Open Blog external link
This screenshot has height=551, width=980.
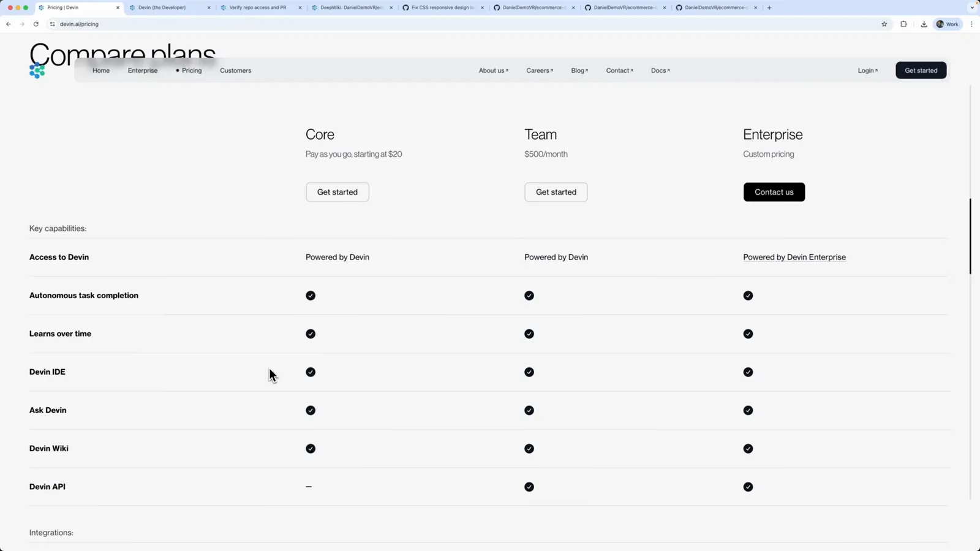click(579, 70)
